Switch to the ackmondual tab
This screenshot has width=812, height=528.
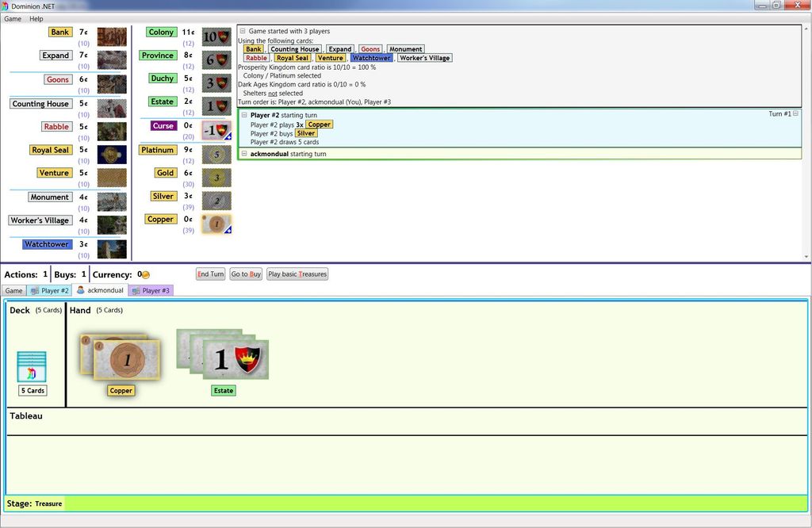pos(101,290)
